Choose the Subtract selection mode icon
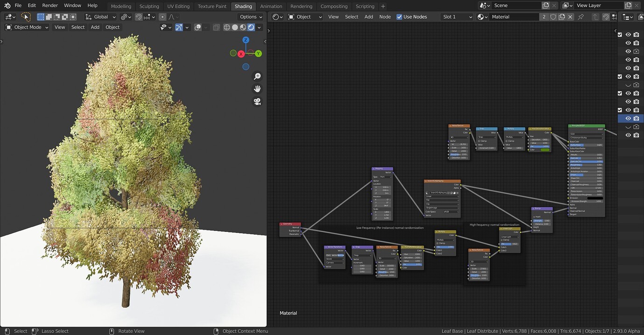The width and height of the screenshot is (644, 335). tap(56, 17)
